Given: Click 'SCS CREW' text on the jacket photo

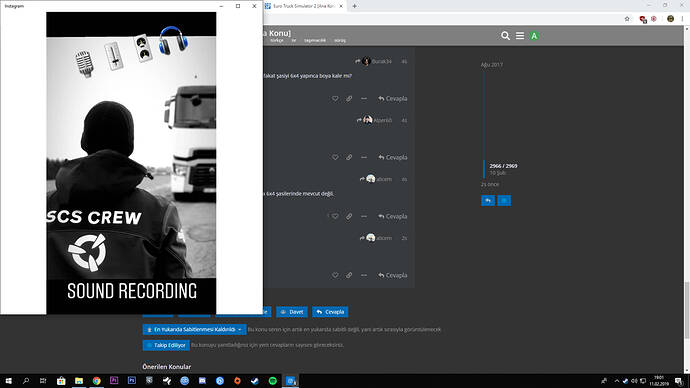Looking at the screenshot, I should [x=94, y=217].
